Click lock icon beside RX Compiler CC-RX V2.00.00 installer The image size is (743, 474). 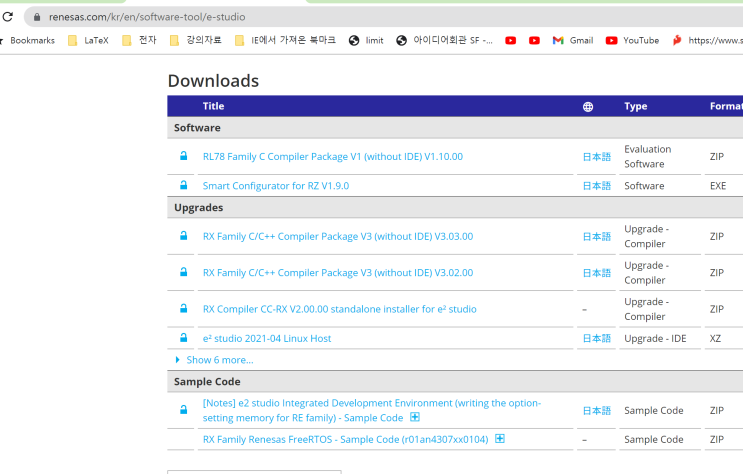point(183,309)
